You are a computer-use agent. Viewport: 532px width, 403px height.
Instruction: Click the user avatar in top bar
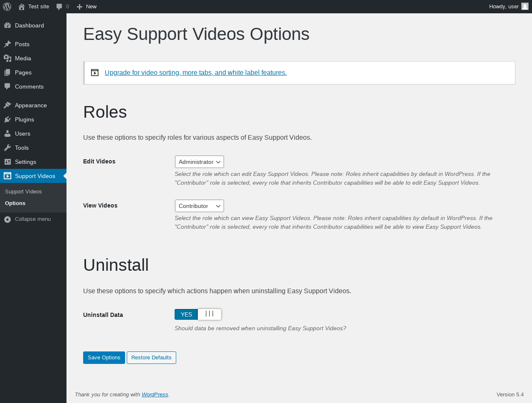[x=525, y=6]
